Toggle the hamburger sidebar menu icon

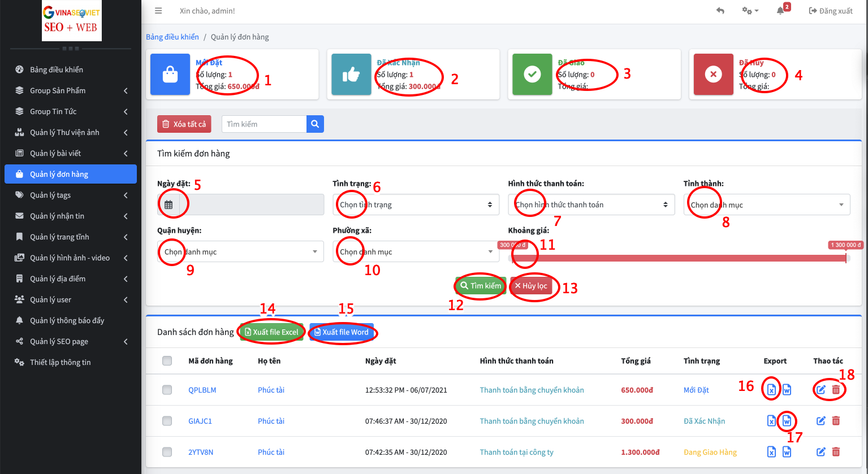(x=158, y=11)
